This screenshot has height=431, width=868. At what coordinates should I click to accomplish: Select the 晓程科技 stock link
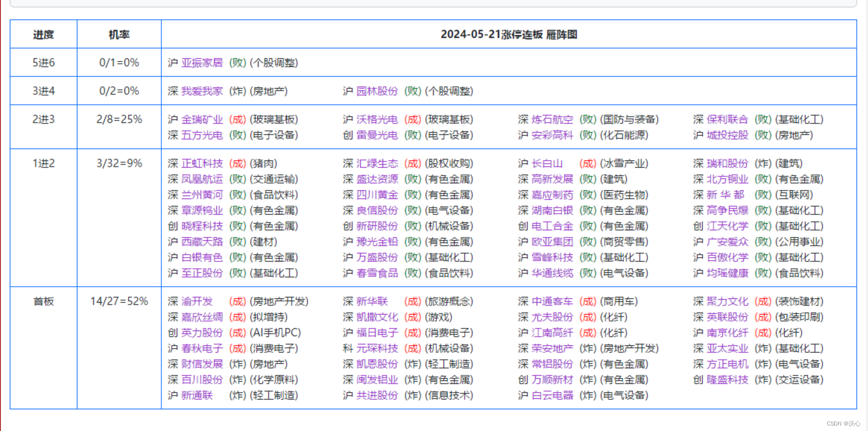point(202,226)
